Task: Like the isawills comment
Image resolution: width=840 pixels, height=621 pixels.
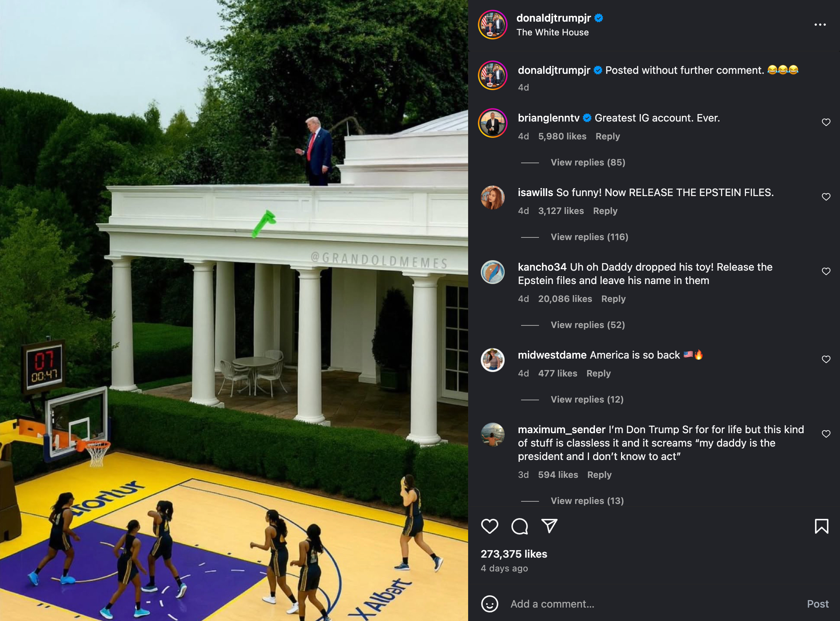Action: coord(826,196)
